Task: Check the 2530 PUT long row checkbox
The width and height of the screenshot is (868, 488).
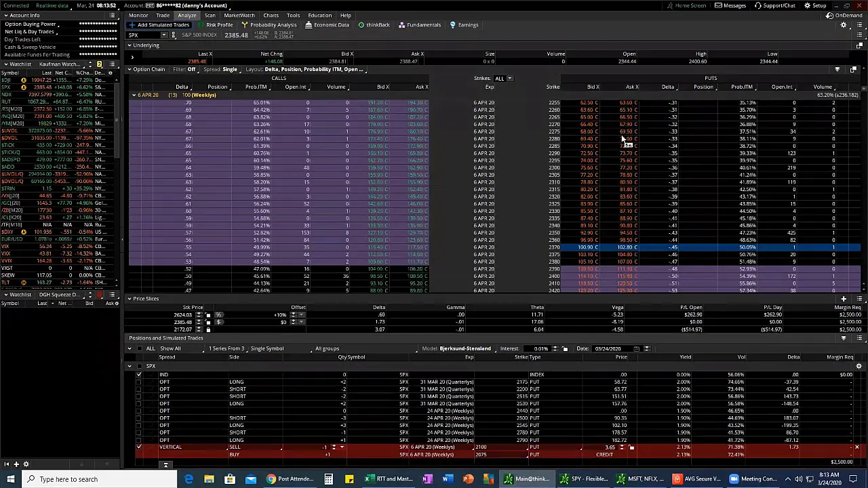Action: click(139, 404)
